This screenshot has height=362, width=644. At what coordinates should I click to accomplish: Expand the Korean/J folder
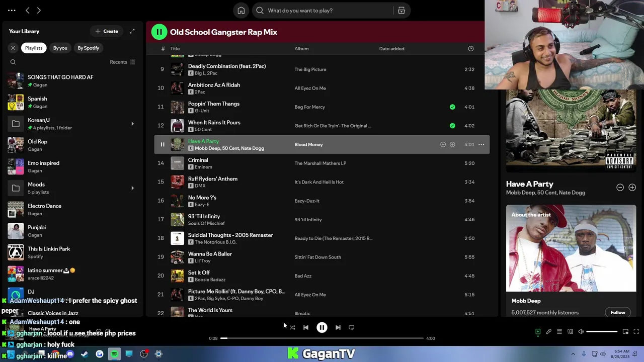133,124
